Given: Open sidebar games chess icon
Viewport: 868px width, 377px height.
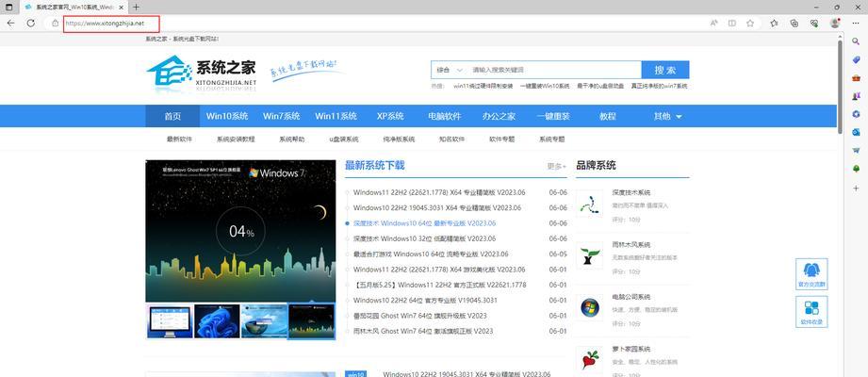Looking at the screenshot, I should click(856, 96).
